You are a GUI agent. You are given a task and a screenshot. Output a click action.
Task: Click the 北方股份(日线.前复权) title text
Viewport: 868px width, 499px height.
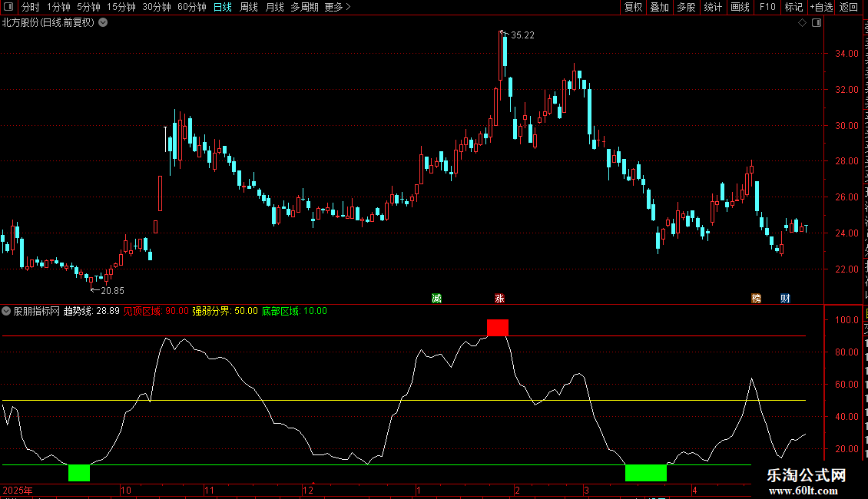[x=48, y=23]
